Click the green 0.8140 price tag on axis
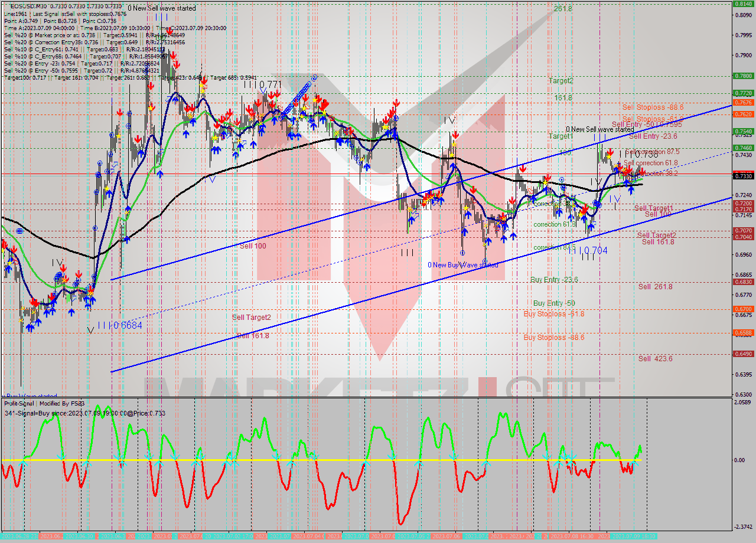Image resolution: width=756 pixels, height=543 pixels. point(743,4)
